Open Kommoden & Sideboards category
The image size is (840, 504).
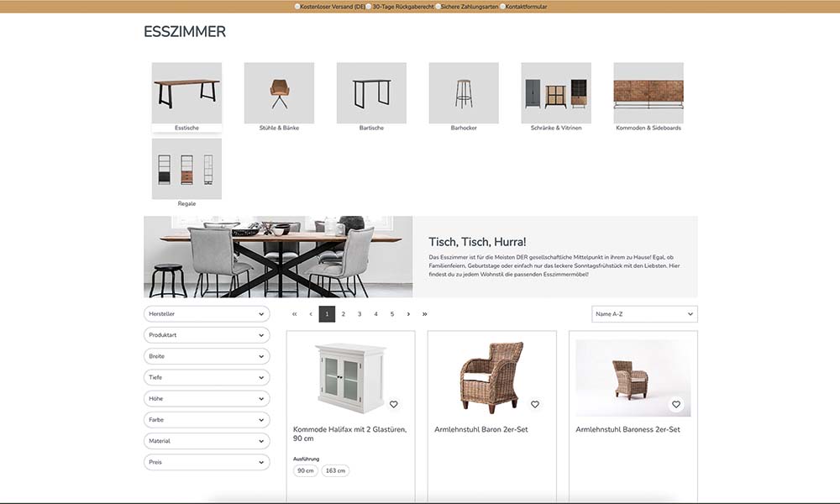pyautogui.click(x=648, y=97)
